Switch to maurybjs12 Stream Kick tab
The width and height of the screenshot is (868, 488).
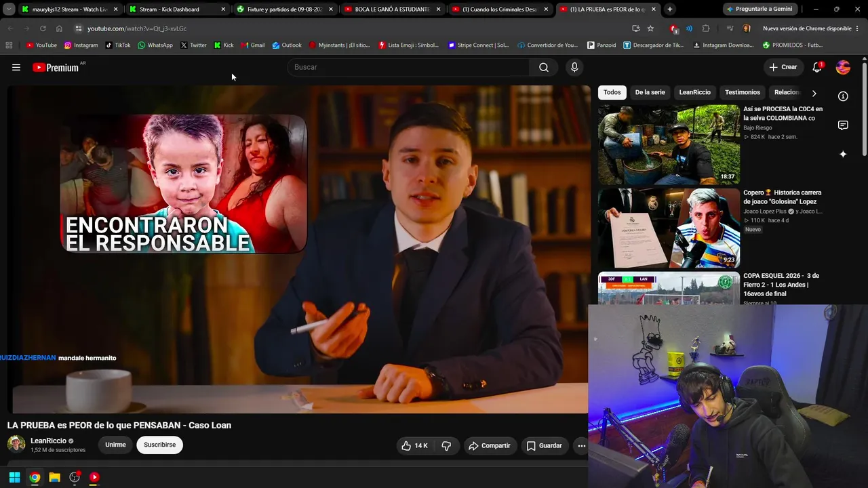pyautogui.click(x=69, y=9)
